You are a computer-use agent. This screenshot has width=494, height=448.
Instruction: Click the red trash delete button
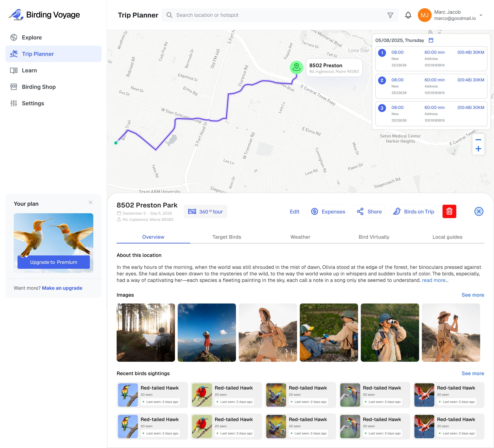tap(449, 211)
